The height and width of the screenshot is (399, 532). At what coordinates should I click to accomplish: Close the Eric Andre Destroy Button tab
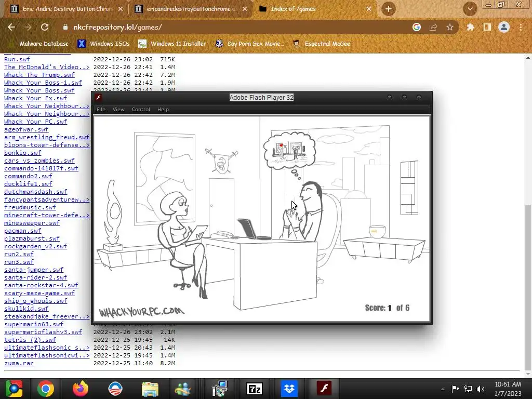tap(121, 9)
